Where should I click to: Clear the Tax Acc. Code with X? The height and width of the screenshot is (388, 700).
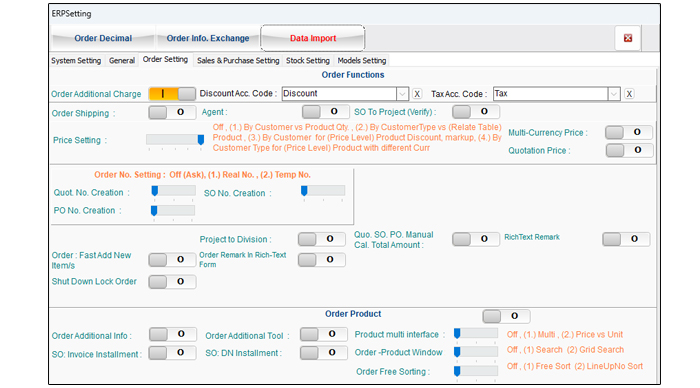point(629,94)
